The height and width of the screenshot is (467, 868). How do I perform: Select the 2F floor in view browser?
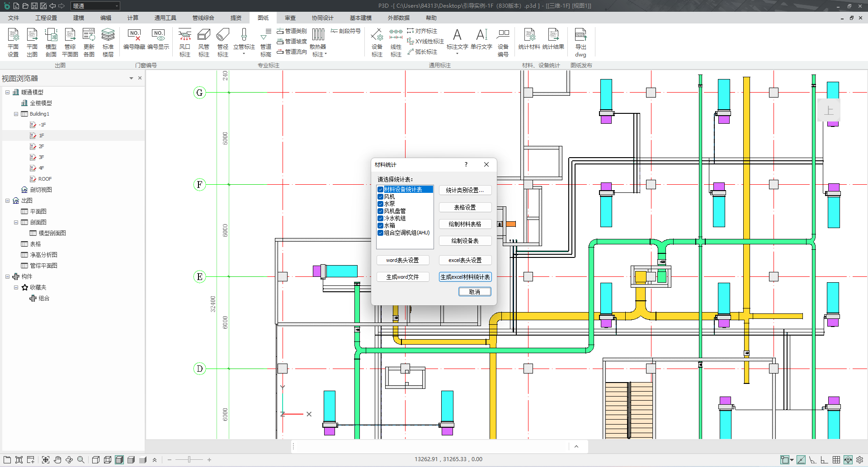(x=41, y=146)
